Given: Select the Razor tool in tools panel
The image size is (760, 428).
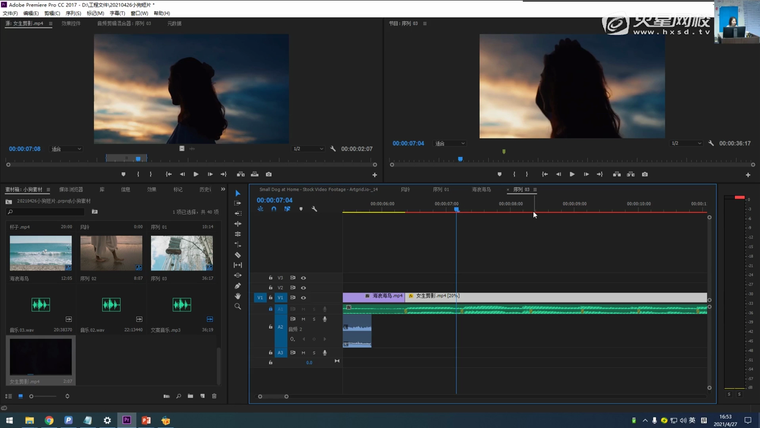Looking at the screenshot, I should coord(238,255).
